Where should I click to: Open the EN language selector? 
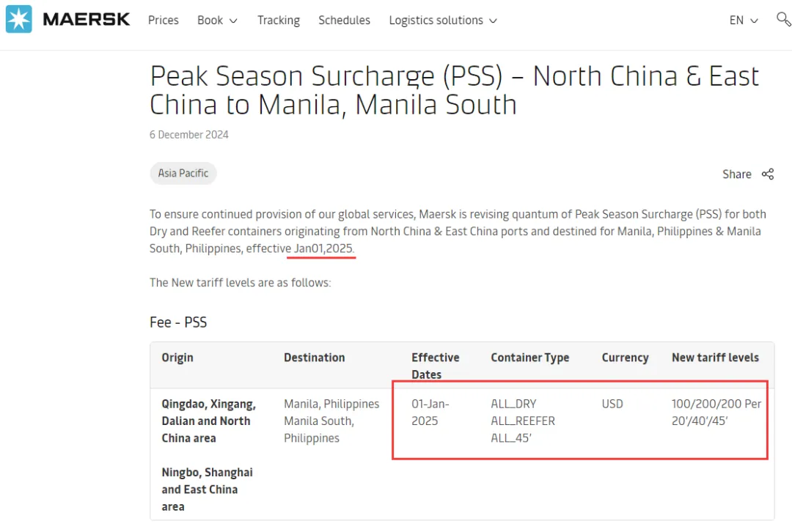(x=744, y=21)
